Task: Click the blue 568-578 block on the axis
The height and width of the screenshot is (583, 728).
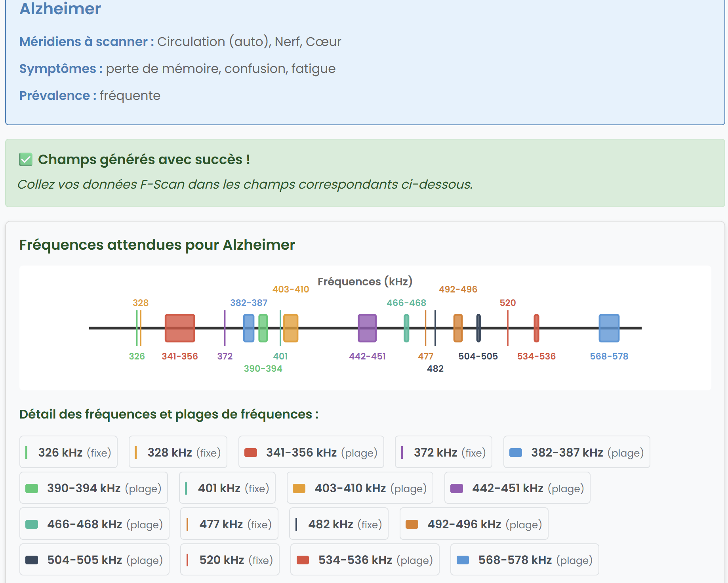Action: 609,328
